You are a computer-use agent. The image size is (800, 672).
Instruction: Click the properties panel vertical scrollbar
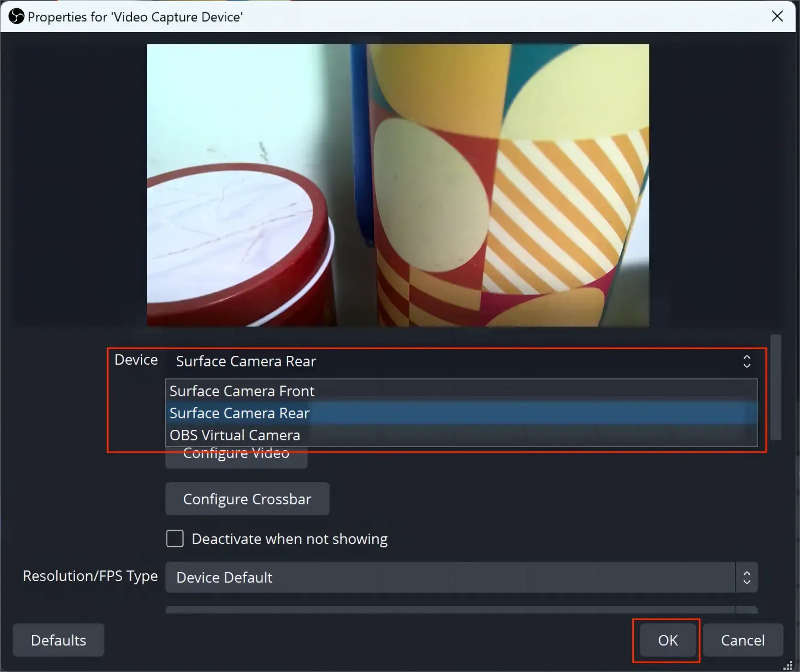(776, 387)
